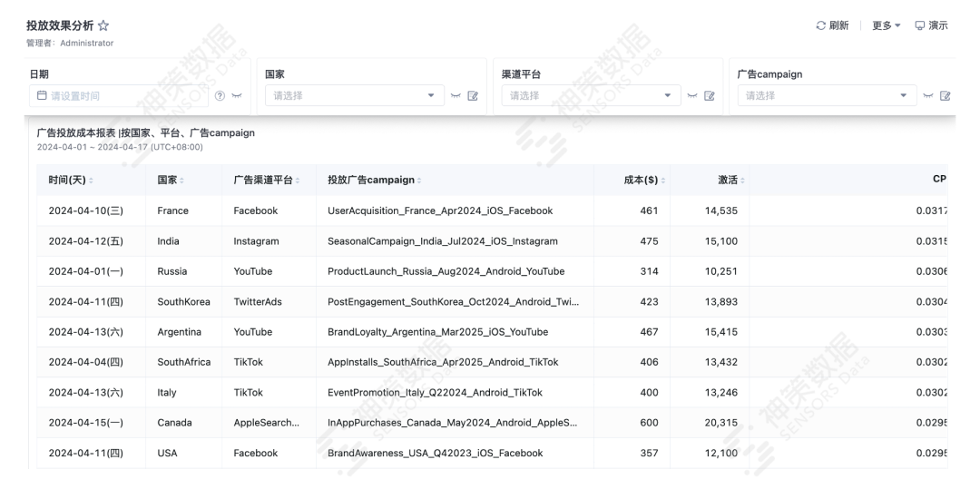This screenshot has width=980, height=489.
Task: Select the activation value 20,315
Action: 721,423
